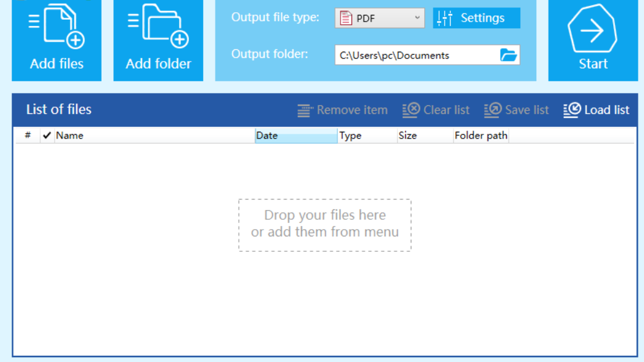644x362 pixels.
Task: Click the PDF document icon in the file type dropdown
Action: click(346, 18)
